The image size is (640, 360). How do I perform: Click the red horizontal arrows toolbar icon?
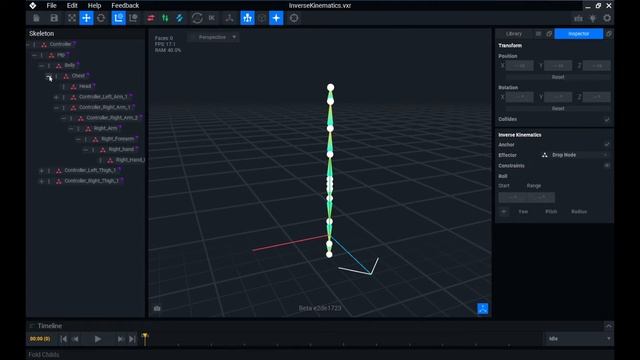[151, 18]
